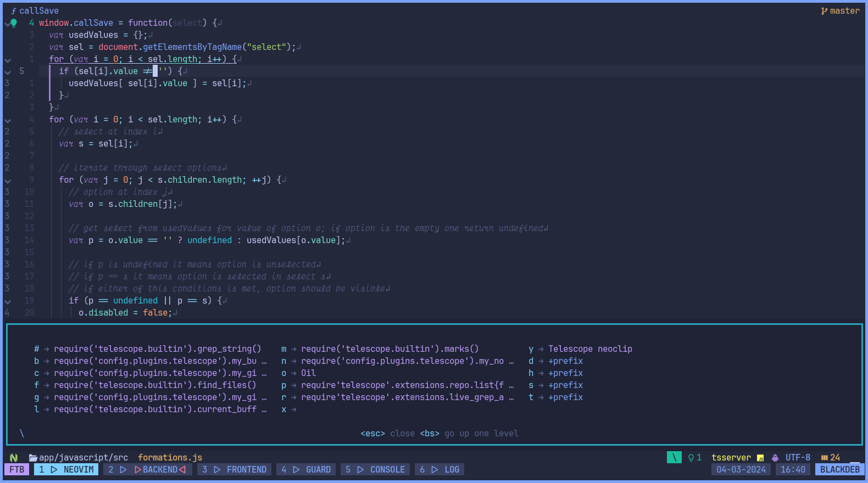Click the JS filetype icon after tsserver
868x483 pixels.
click(760, 458)
